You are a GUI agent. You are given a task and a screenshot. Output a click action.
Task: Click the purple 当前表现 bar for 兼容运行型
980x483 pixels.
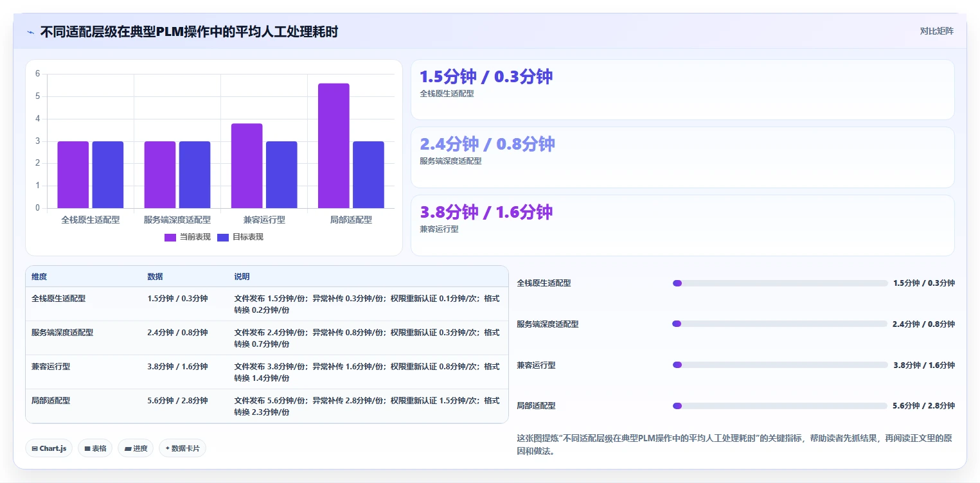pyautogui.click(x=247, y=166)
